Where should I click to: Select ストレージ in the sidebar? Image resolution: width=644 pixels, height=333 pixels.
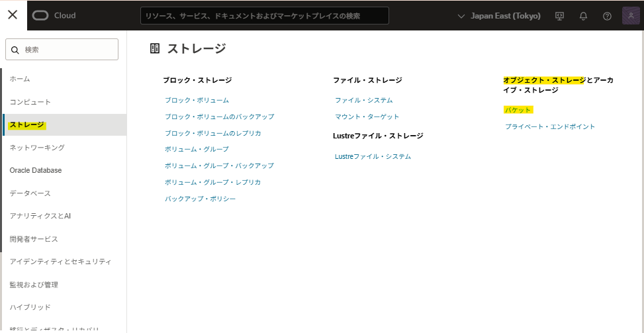[64, 125]
